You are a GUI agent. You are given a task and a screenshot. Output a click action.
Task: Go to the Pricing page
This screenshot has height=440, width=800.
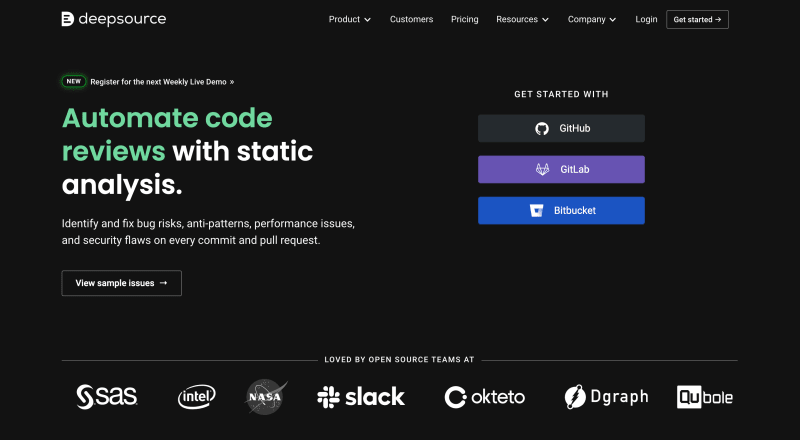pyautogui.click(x=464, y=19)
